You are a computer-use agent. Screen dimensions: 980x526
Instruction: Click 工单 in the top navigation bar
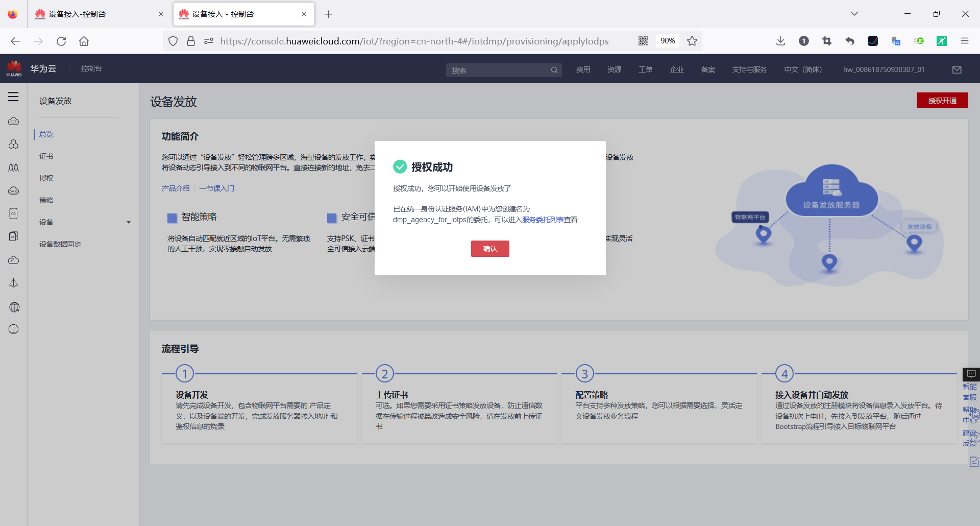click(x=645, y=69)
